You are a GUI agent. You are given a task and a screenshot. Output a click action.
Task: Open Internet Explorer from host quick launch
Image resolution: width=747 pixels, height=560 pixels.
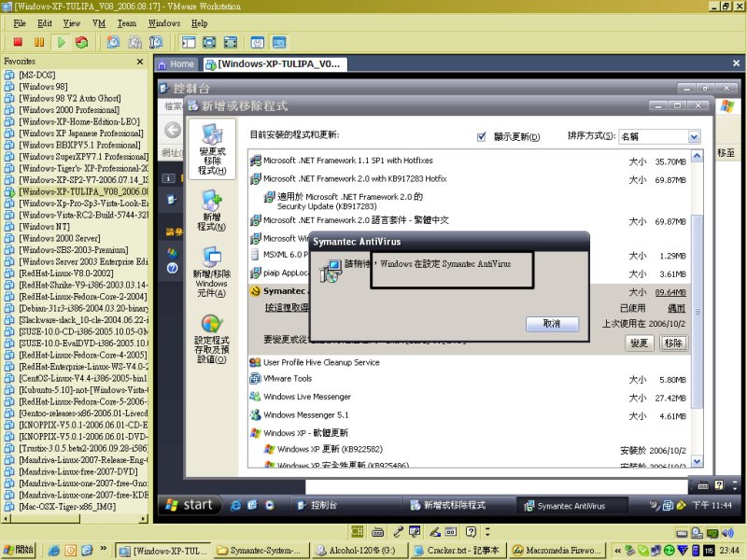click(54, 551)
